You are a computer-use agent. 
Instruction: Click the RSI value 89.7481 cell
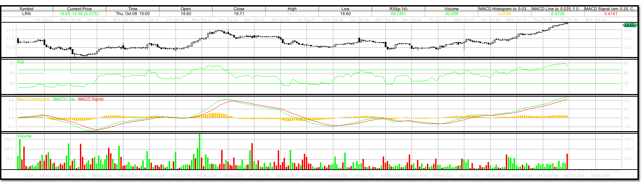click(398, 14)
